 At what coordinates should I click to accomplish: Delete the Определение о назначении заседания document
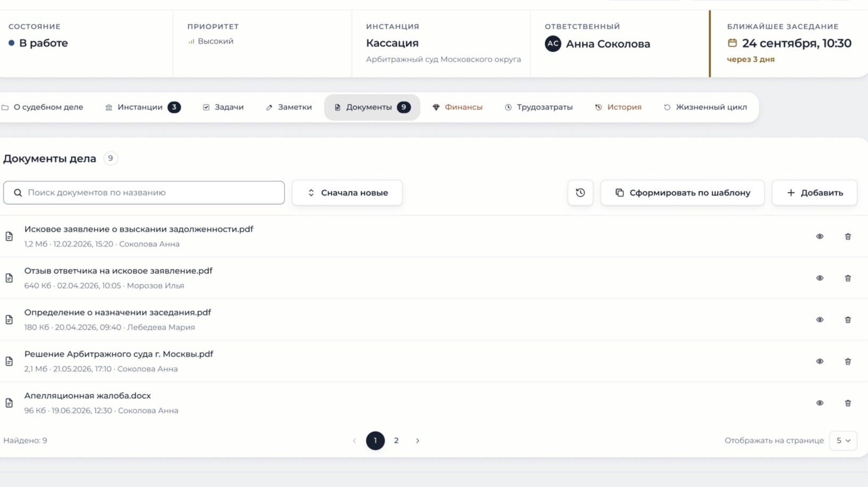848,320
